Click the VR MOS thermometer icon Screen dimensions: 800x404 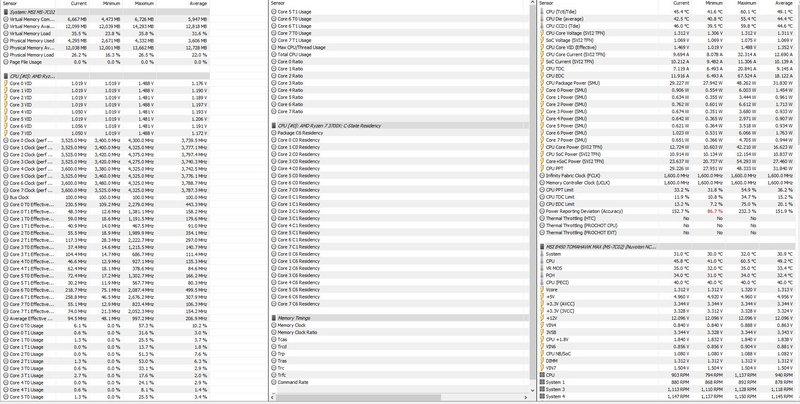coord(542,268)
